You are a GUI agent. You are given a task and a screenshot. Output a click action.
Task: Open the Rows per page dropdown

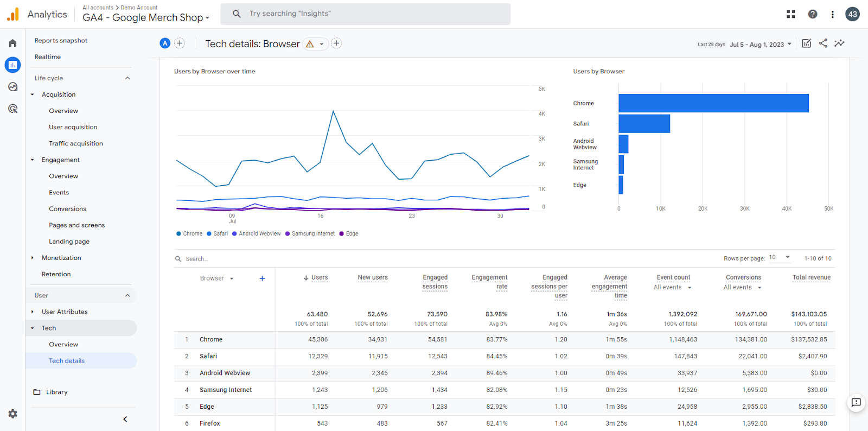pyautogui.click(x=780, y=258)
